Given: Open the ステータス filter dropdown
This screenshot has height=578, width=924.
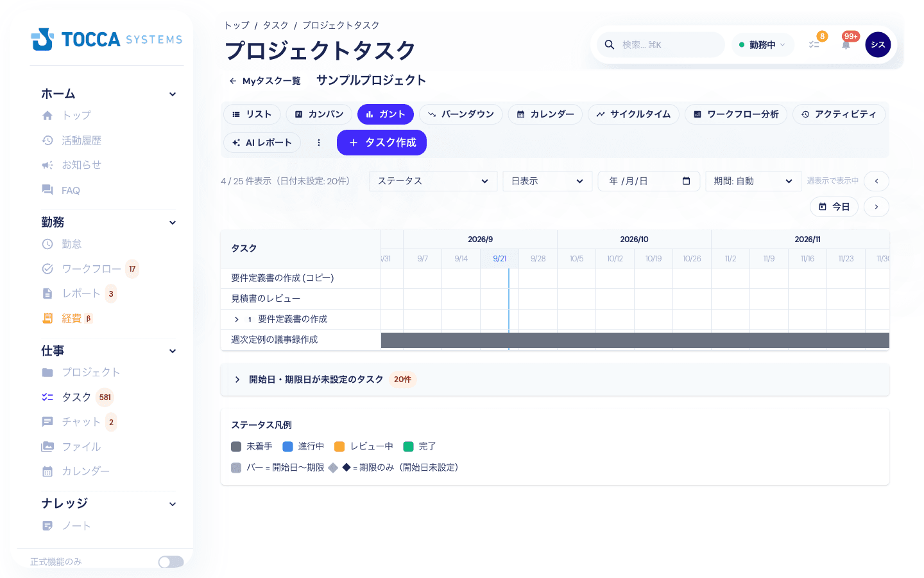Looking at the screenshot, I should coord(433,181).
